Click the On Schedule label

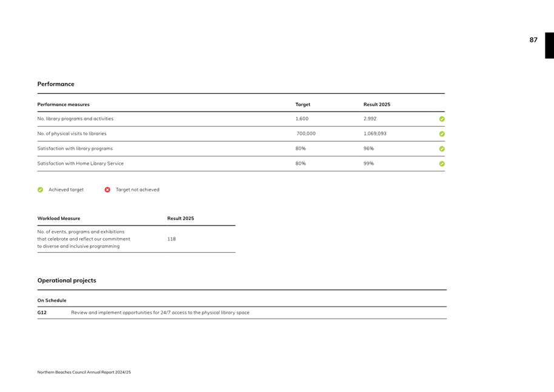click(x=52, y=301)
